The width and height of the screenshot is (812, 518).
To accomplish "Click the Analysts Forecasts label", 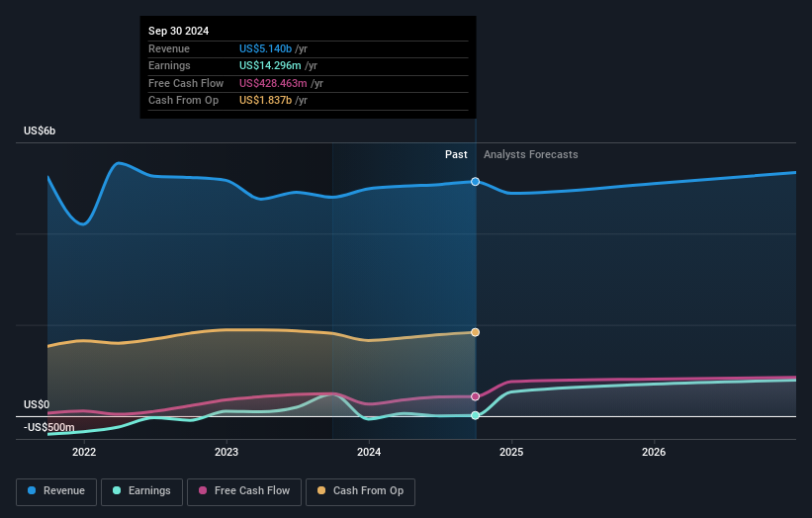I will [x=531, y=154].
